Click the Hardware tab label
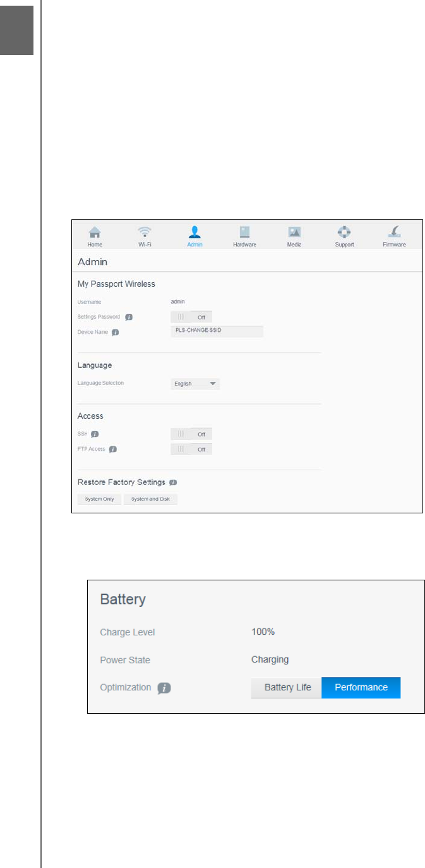Viewport: 425px width, 868px height. [244, 244]
